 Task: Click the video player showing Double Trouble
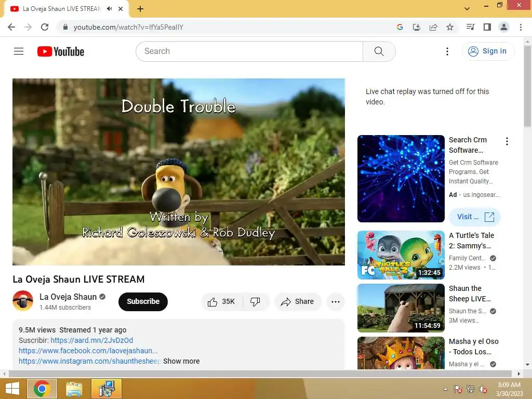pos(179,172)
